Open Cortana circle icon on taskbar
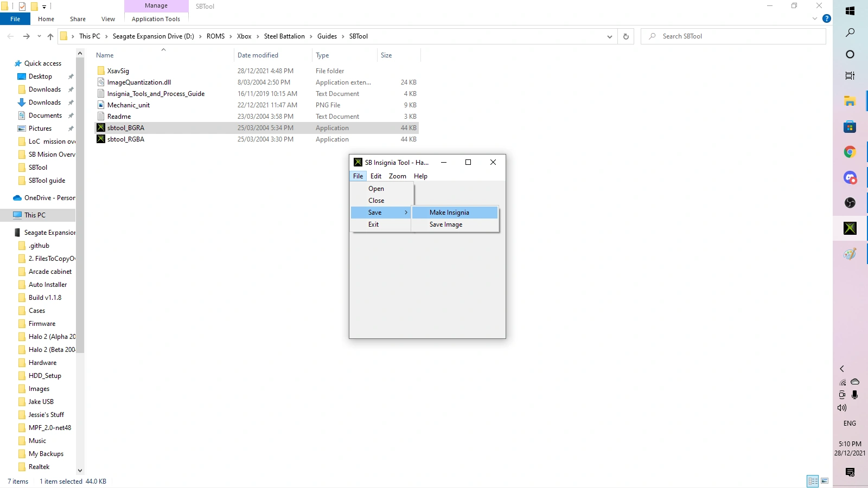Screen dimensions: 868x488 (x=850, y=54)
